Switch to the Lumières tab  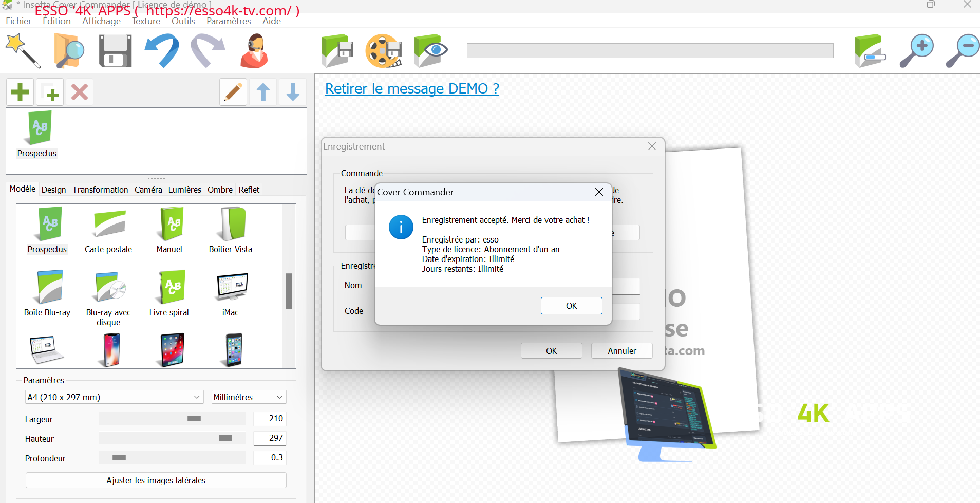184,190
